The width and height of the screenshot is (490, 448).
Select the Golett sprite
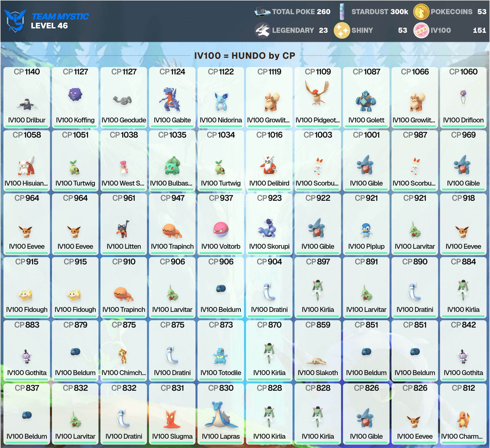[366, 101]
